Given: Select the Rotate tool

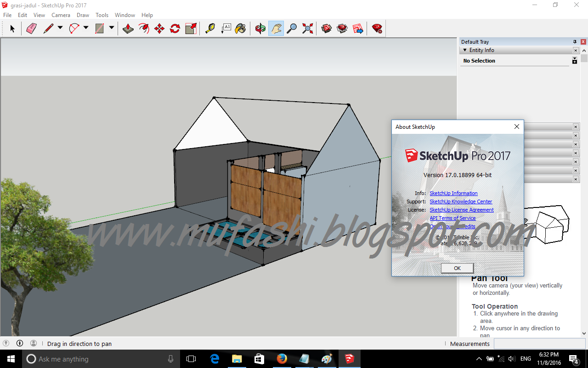Looking at the screenshot, I should 175,29.
